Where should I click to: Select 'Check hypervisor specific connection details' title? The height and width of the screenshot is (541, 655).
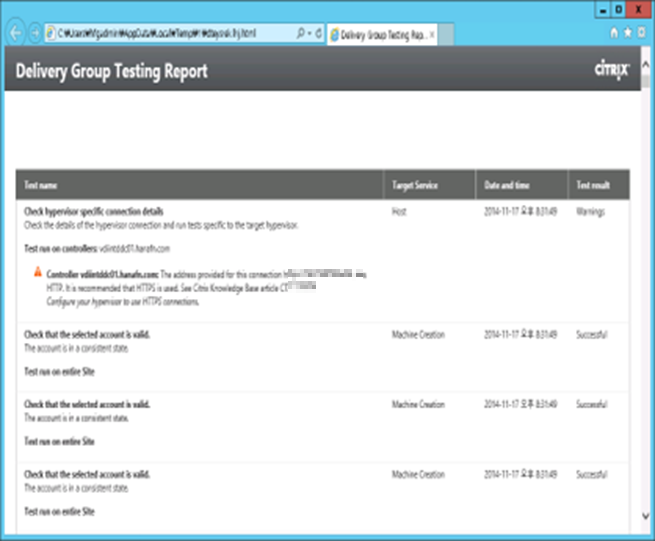pyautogui.click(x=94, y=211)
